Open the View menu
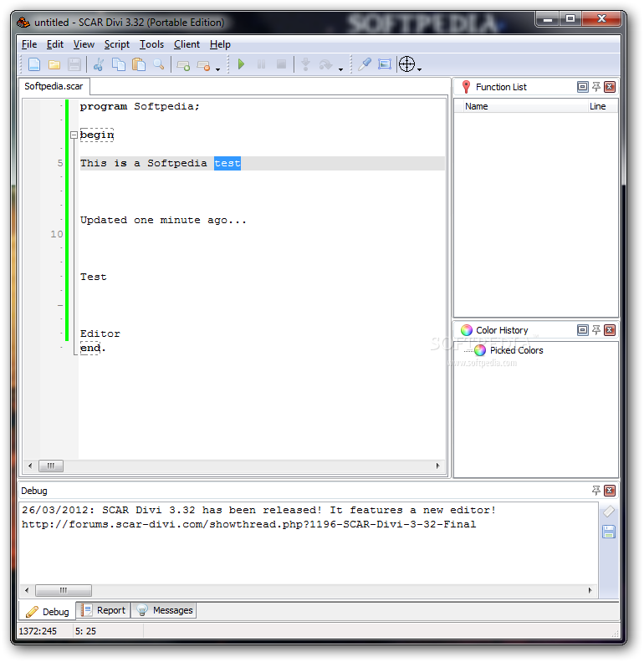 [84, 44]
